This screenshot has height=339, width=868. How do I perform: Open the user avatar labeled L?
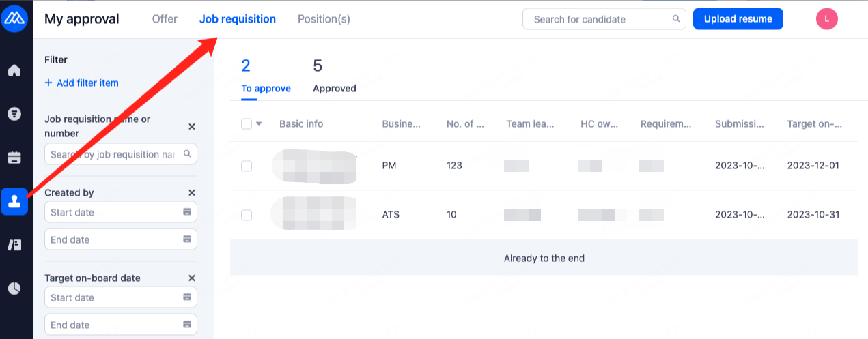[x=826, y=19]
